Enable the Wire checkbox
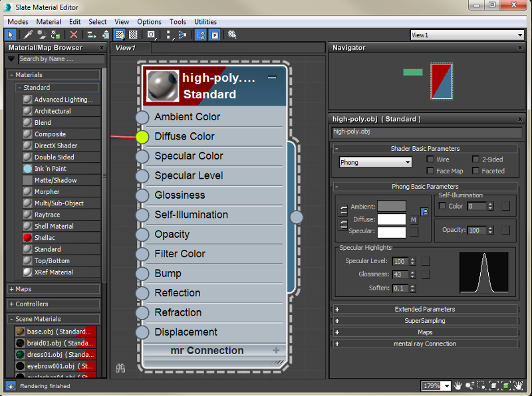 click(430, 159)
